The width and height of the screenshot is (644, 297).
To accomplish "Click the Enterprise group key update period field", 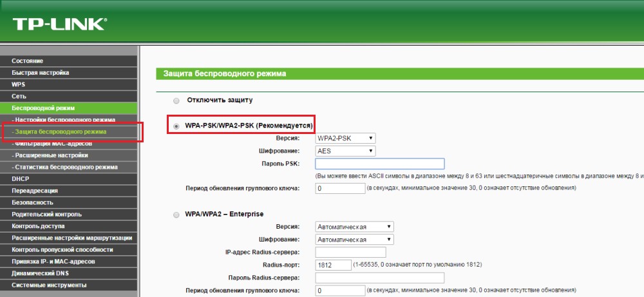I will (x=340, y=291).
